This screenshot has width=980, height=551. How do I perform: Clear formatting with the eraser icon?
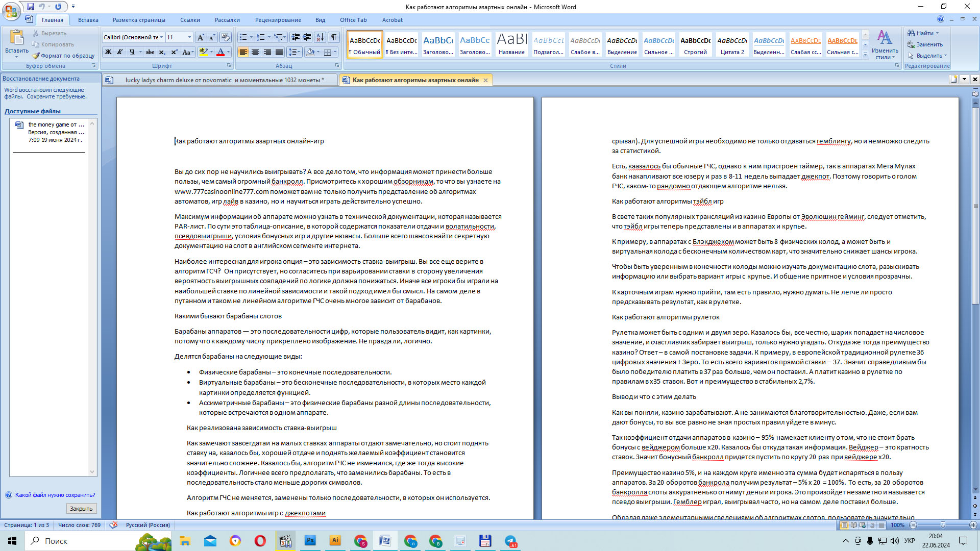tap(225, 37)
